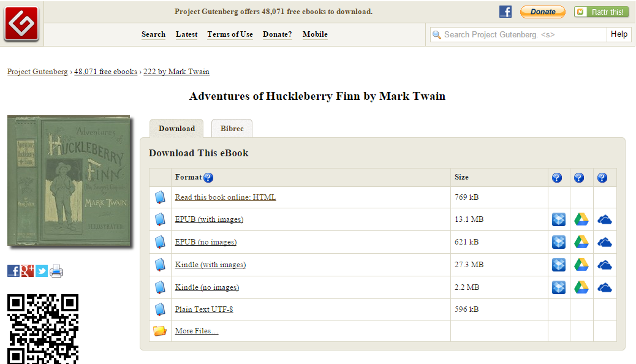Open Terms of Use menu item
The width and height of the screenshot is (636, 364).
coord(230,34)
